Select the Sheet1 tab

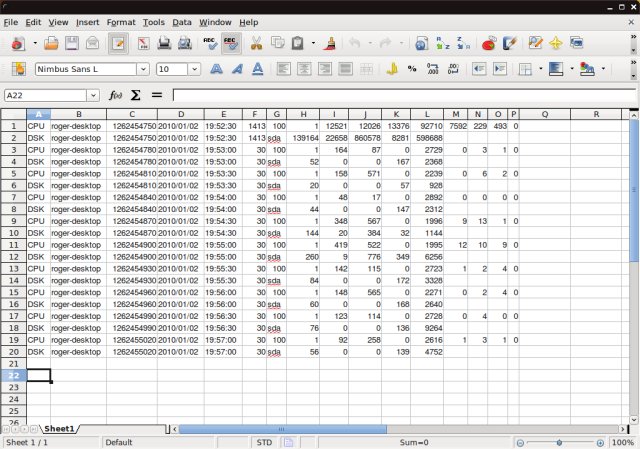tap(60, 429)
